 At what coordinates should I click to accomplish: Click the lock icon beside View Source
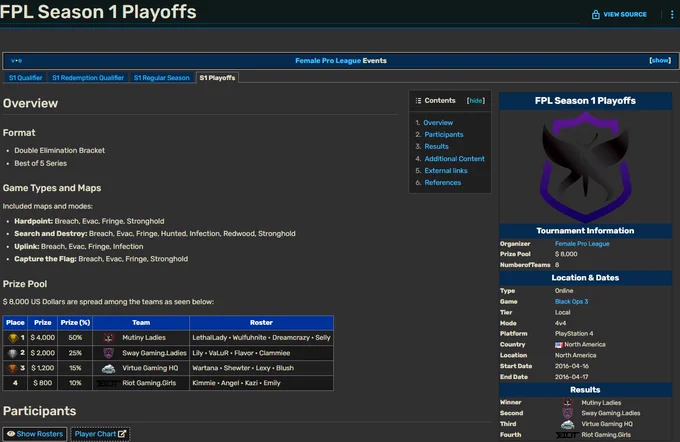coord(595,14)
